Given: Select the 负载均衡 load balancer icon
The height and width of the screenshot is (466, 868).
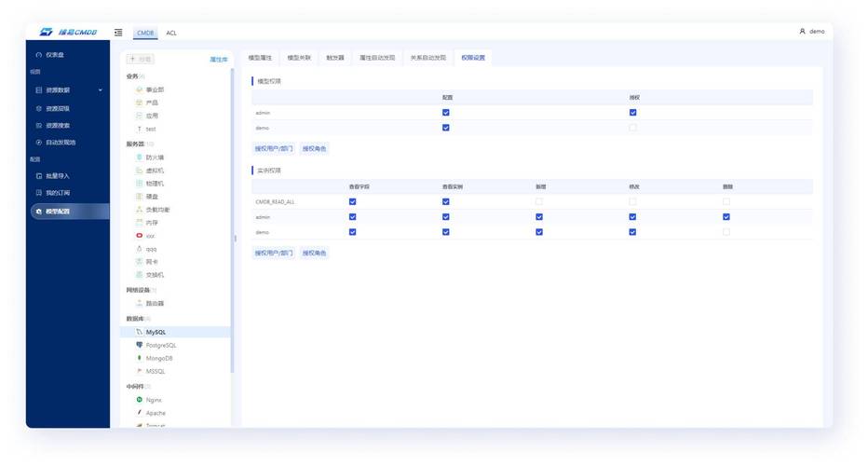Looking at the screenshot, I should (x=140, y=210).
